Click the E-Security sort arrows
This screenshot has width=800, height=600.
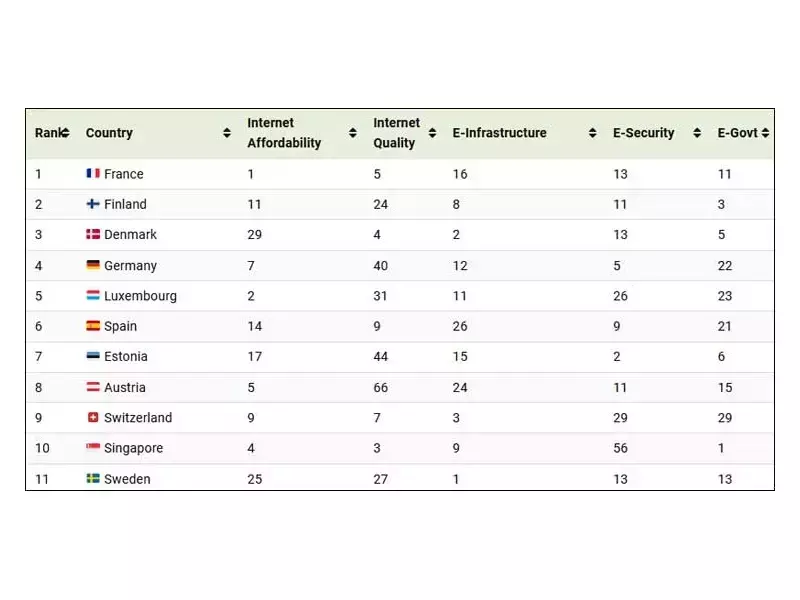tap(697, 133)
